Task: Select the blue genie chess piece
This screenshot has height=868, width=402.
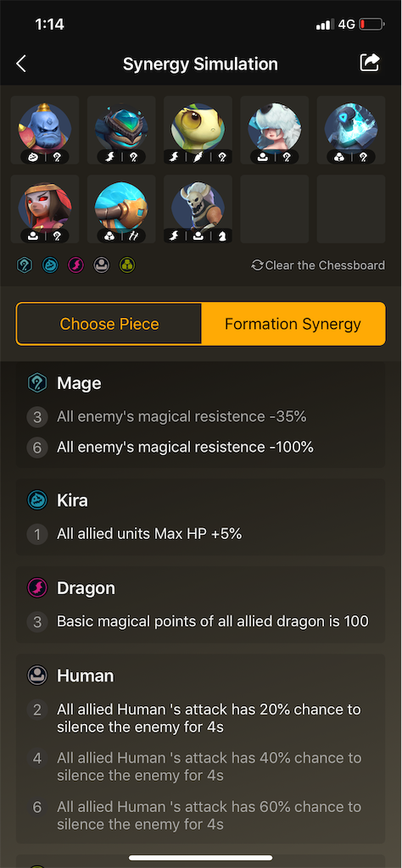Action: (45, 130)
